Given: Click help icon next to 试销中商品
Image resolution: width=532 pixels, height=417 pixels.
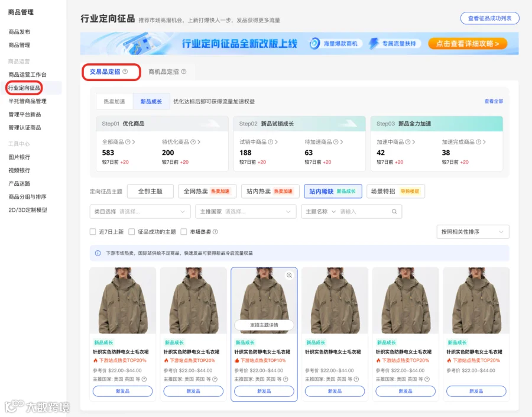Looking at the screenshot, I should pos(270,142).
